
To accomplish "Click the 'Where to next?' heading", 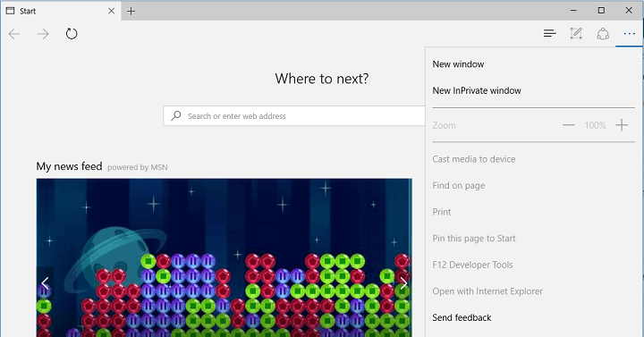I will click(322, 79).
